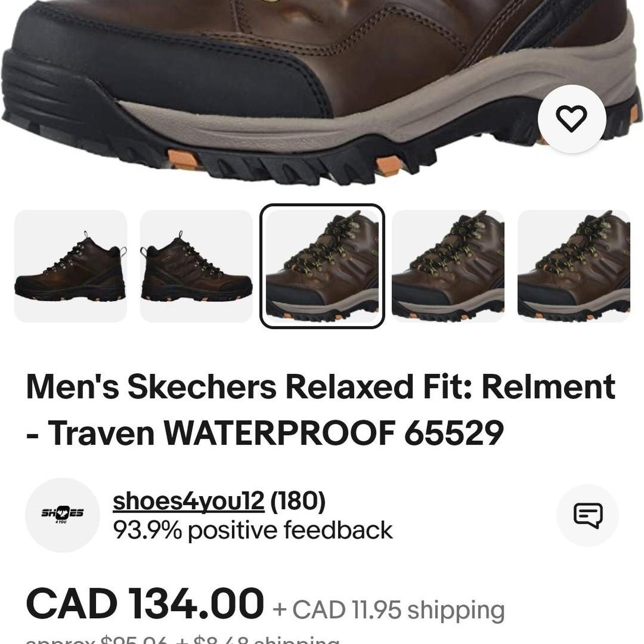Tap the CAD 11.95 shipping text
This screenshot has height=644, width=644.
(x=388, y=610)
